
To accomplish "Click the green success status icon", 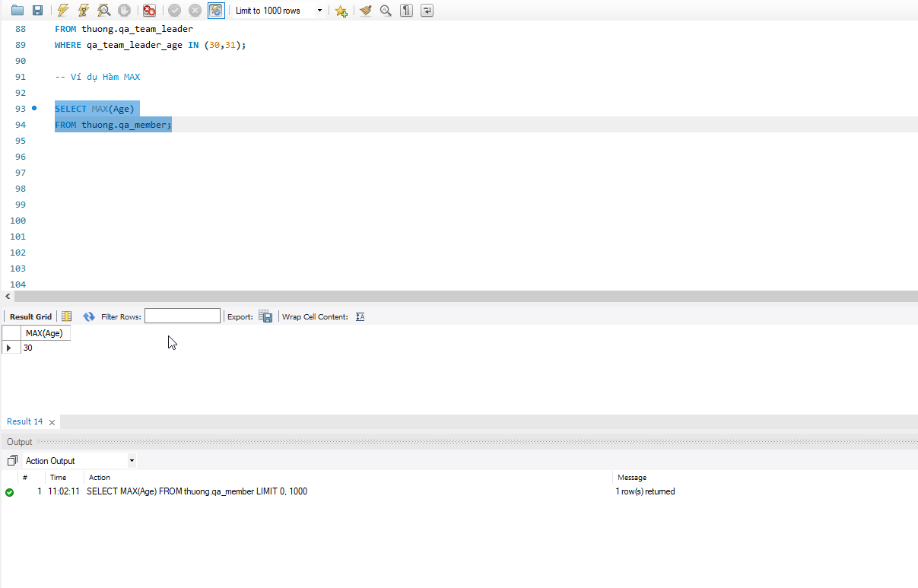I will [9, 492].
